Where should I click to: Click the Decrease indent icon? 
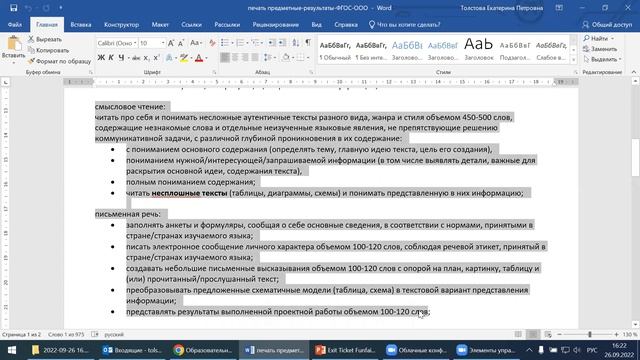[272, 43]
